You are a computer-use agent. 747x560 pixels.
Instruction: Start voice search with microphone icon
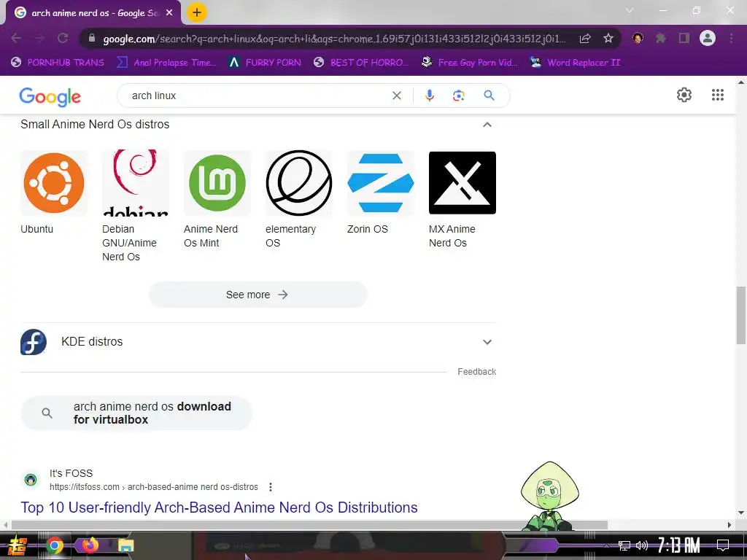(429, 96)
